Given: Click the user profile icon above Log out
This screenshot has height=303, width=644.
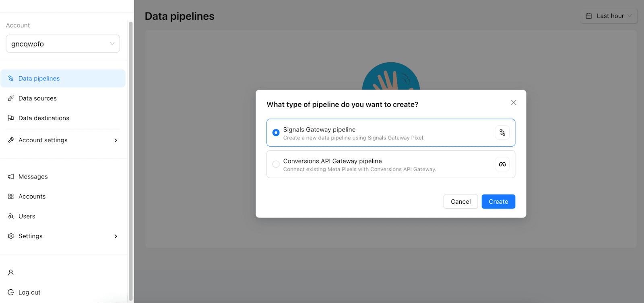Looking at the screenshot, I should click(x=11, y=272).
